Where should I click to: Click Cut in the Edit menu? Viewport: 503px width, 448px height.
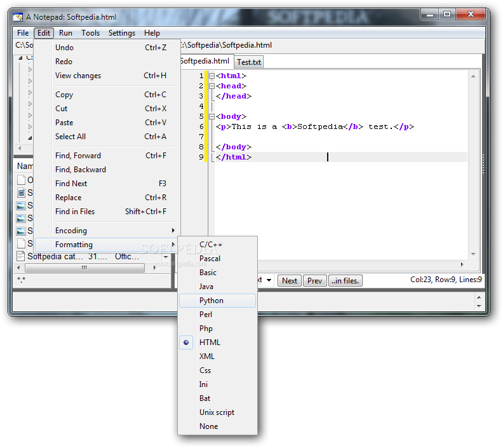click(x=107, y=109)
